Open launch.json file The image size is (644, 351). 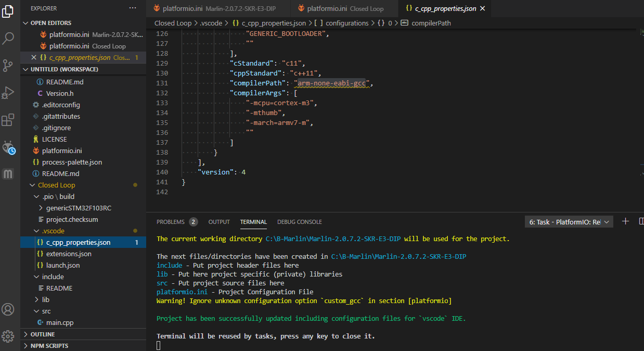click(x=83, y=265)
